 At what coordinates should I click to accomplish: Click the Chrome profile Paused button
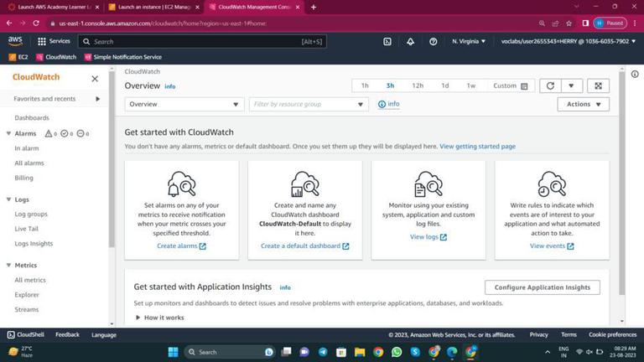610,23
